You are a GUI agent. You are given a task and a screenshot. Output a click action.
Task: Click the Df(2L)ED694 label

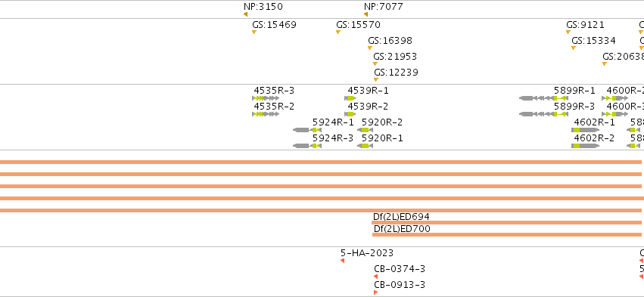coord(401,217)
